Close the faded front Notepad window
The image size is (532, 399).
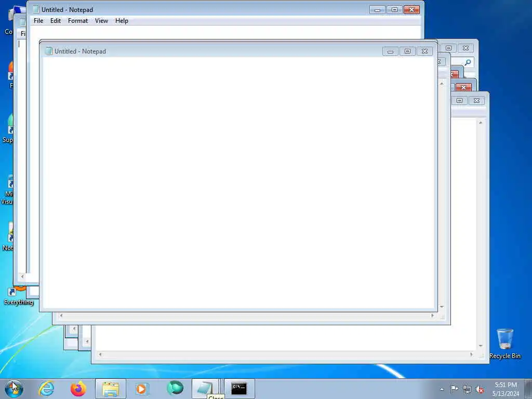pyautogui.click(x=424, y=51)
